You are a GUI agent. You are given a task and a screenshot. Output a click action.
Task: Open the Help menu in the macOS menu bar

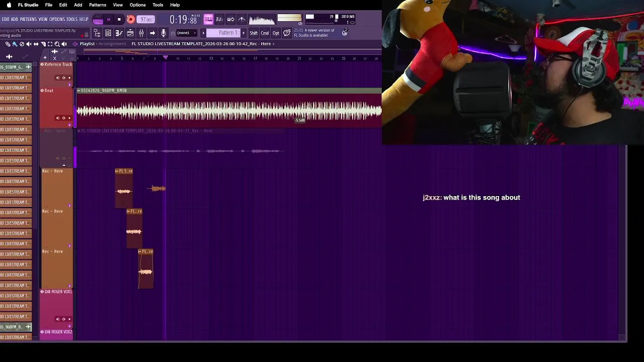[175, 5]
